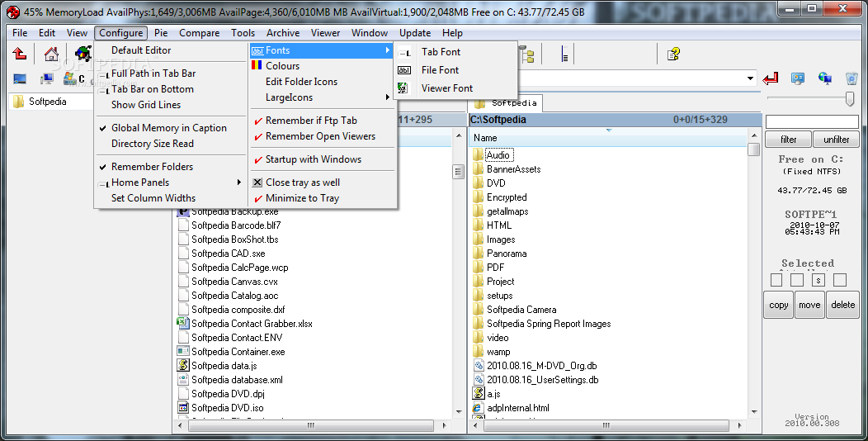Select the Softpedia DVD.iso file
The width and height of the screenshot is (868, 441).
point(228,408)
